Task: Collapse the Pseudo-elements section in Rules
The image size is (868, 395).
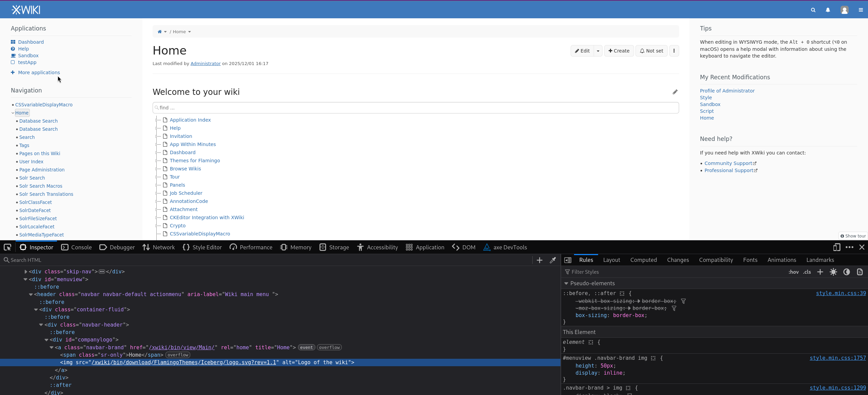Action: (566, 284)
